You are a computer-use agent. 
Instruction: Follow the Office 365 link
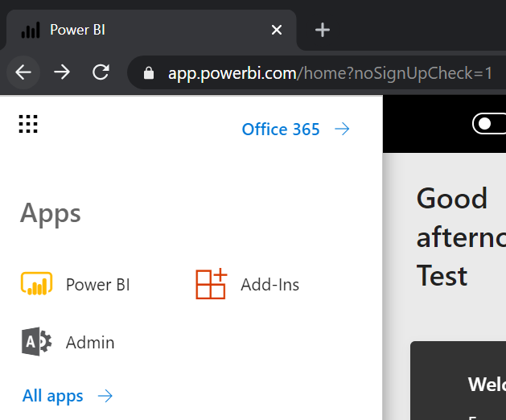pos(295,129)
